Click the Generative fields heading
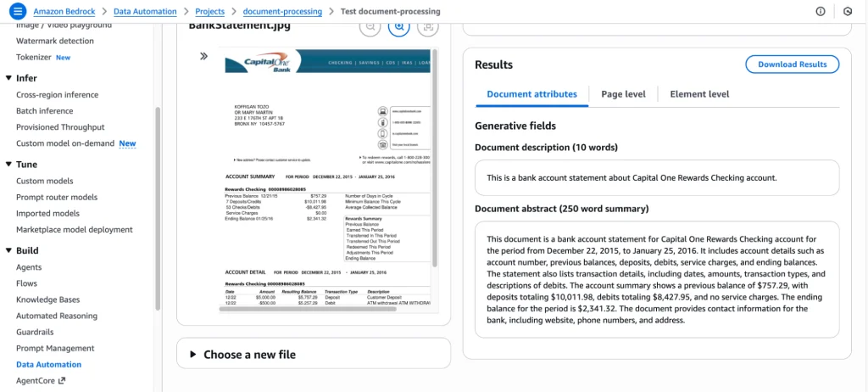The width and height of the screenshot is (868, 392). [515, 126]
